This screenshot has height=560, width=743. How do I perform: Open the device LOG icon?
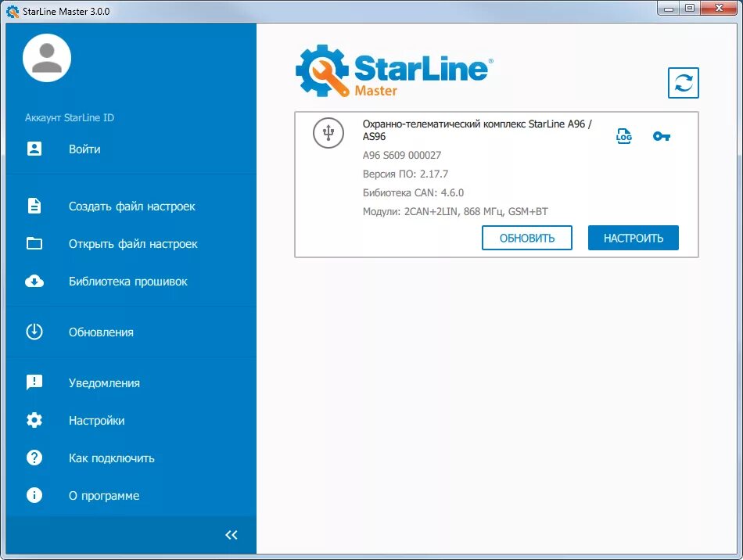pyautogui.click(x=623, y=135)
